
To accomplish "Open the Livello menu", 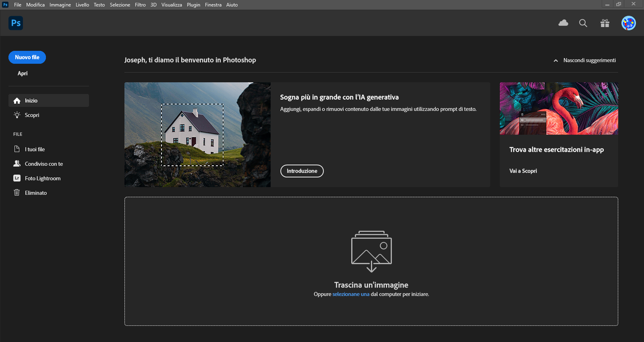I will click(x=83, y=5).
